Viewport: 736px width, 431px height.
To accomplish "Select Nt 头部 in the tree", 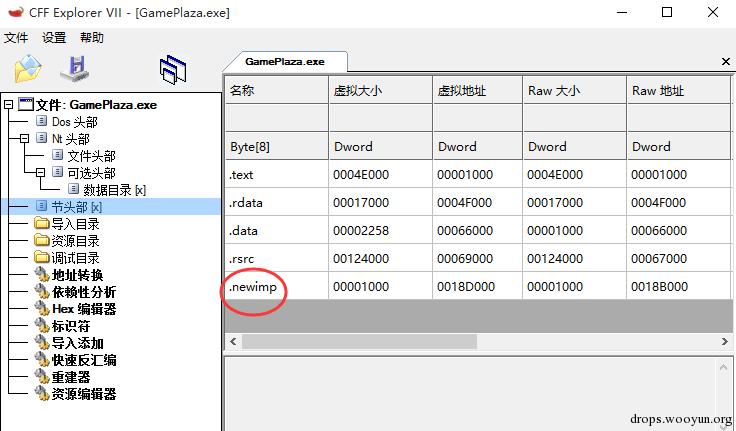I will coord(70,139).
